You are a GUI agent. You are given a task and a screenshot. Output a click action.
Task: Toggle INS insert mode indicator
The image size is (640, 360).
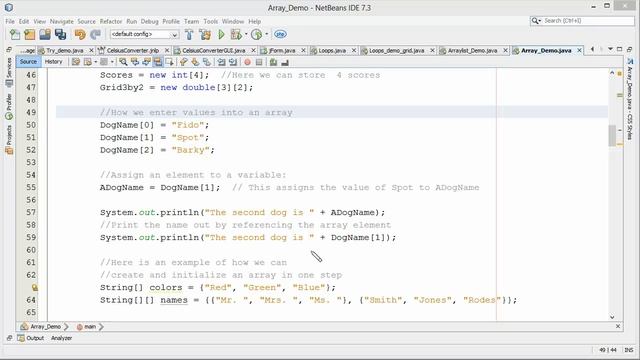click(x=629, y=350)
